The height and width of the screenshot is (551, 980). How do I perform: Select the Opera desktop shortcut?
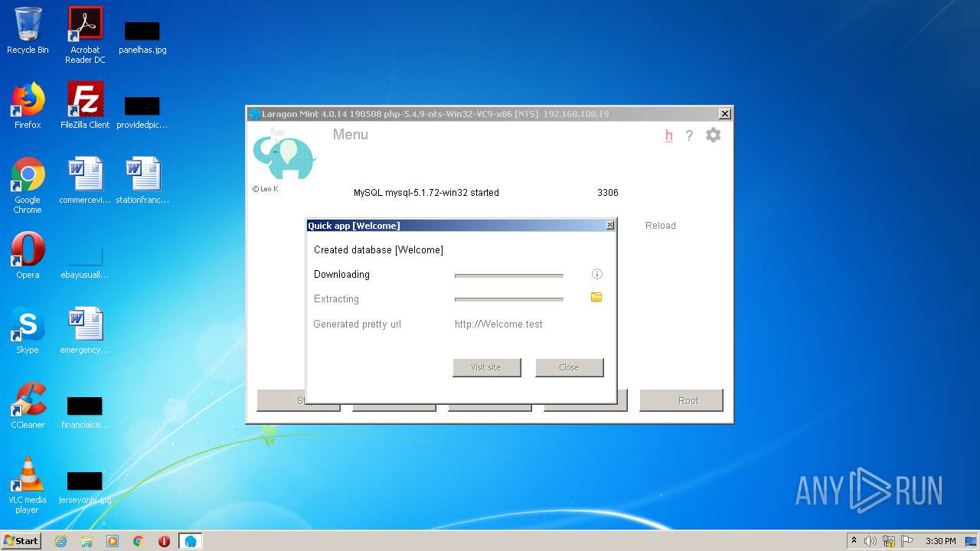[28, 256]
